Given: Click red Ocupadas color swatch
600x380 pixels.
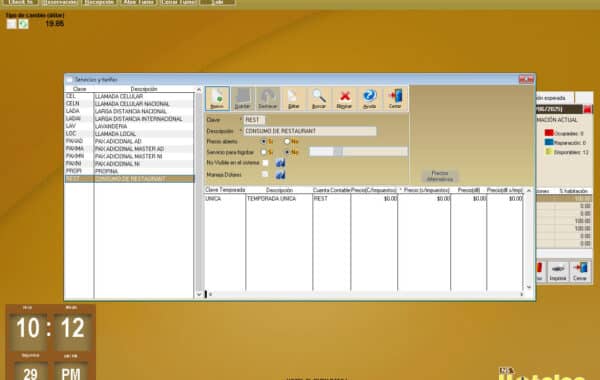Looking at the screenshot, I should click(x=549, y=133).
